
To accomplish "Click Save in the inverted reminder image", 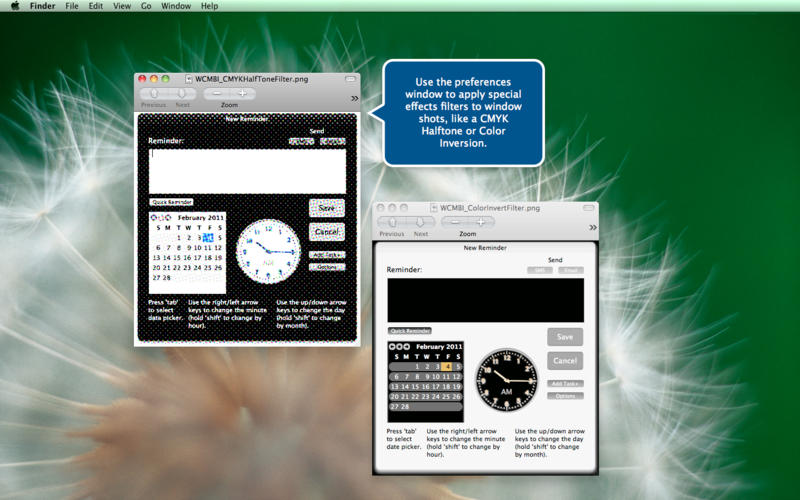I will (x=565, y=337).
